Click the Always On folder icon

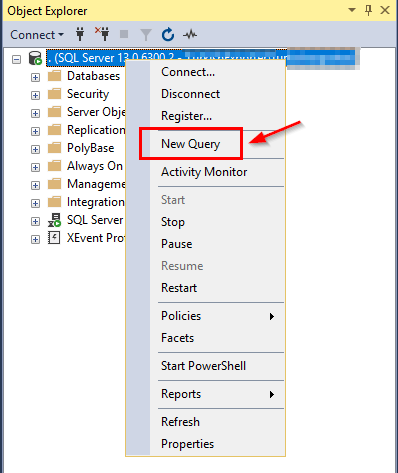pos(55,166)
